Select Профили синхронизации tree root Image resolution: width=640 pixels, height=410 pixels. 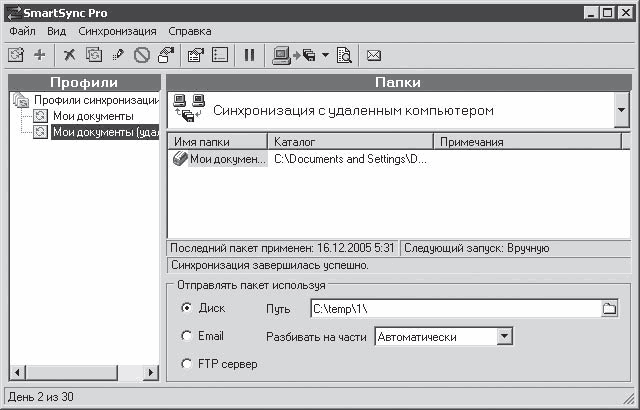click(x=96, y=100)
